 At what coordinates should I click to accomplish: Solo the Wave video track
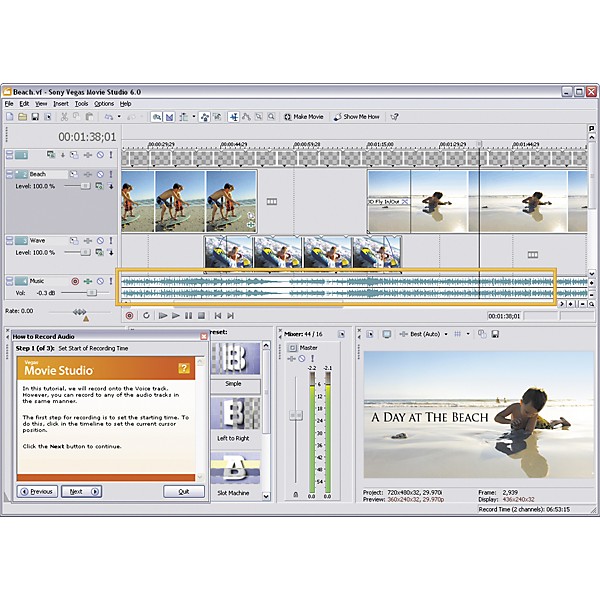111,241
